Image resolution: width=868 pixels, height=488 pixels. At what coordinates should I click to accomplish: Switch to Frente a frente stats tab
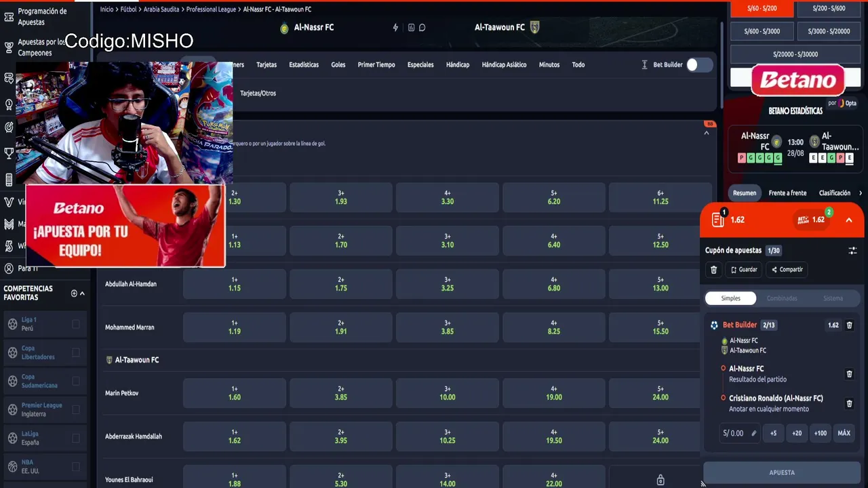click(787, 193)
